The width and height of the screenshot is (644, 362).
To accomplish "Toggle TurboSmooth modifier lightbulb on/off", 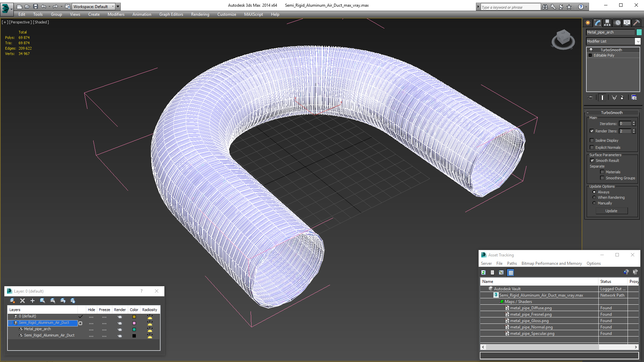I will 591,50.
